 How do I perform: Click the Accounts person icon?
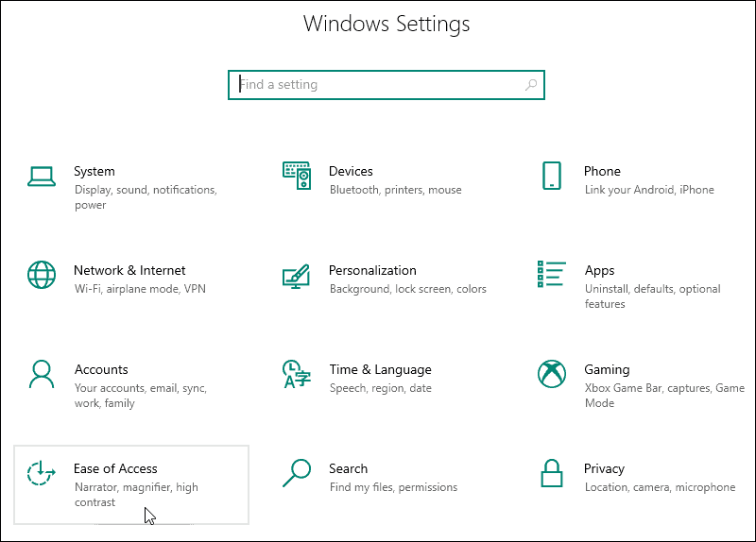pyautogui.click(x=42, y=374)
